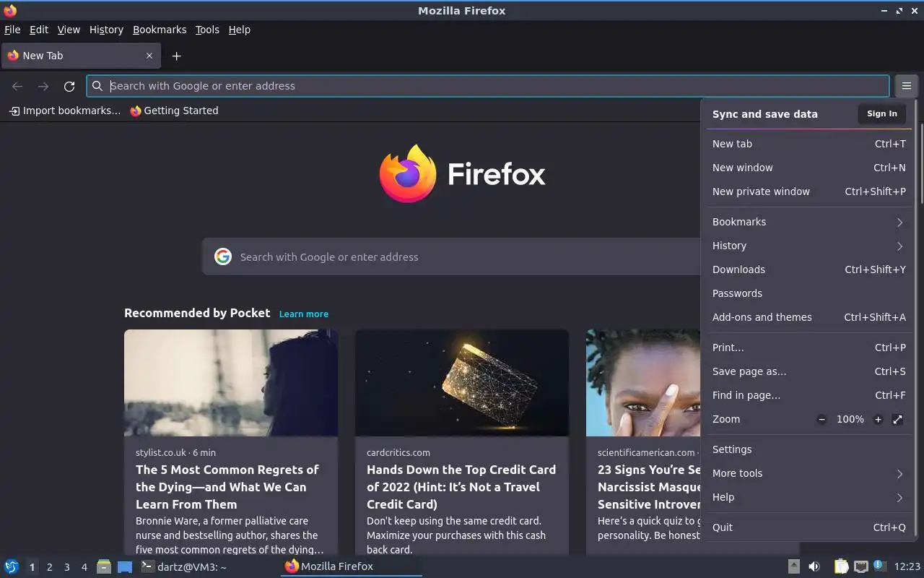
Task: Click the network tray icon
Action: 860,566
